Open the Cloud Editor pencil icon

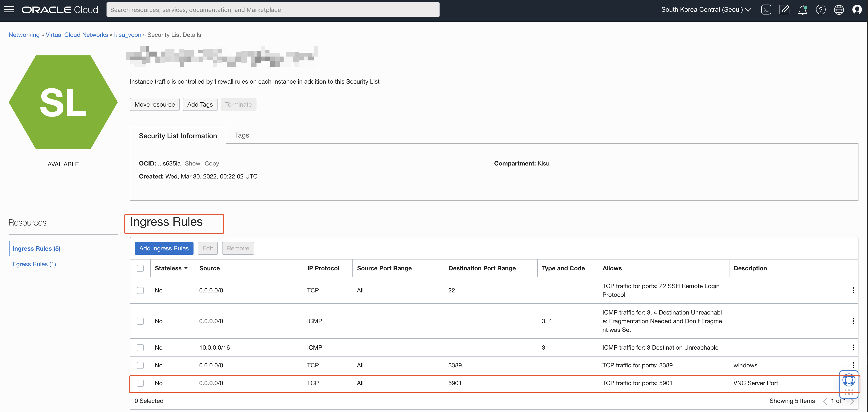pyautogui.click(x=784, y=10)
